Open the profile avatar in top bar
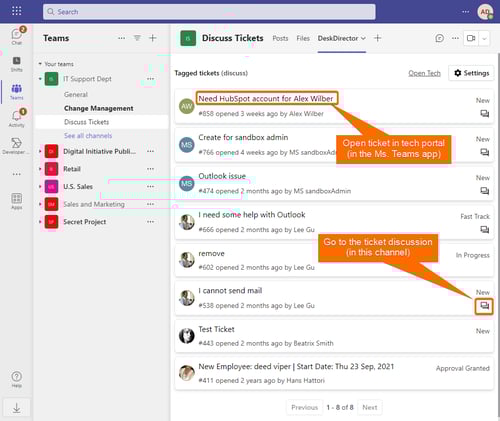Image resolution: width=500 pixels, height=421 pixels. click(485, 12)
